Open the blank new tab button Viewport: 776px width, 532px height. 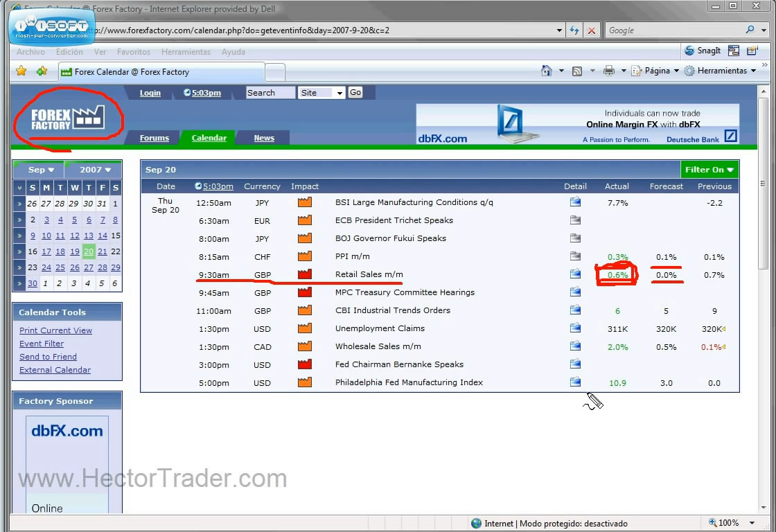tap(275, 72)
